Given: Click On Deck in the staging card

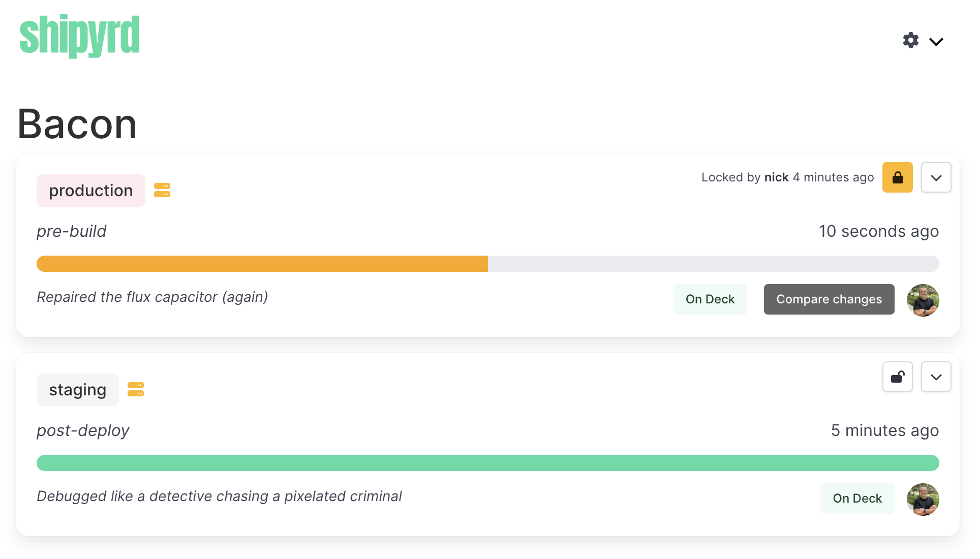Looking at the screenshot, I should coord(857,499).
